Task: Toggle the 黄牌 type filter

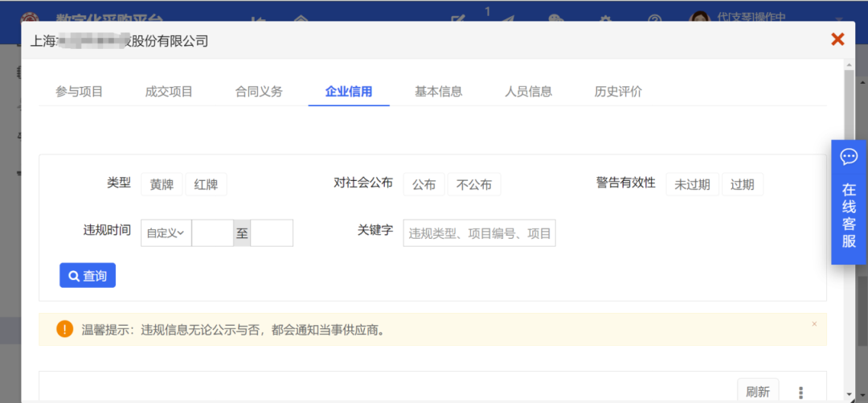Action: click(x=162, y=184)
